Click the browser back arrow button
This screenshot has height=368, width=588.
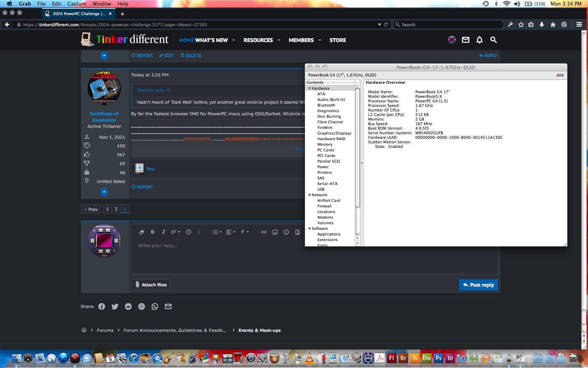pos(7,25)
